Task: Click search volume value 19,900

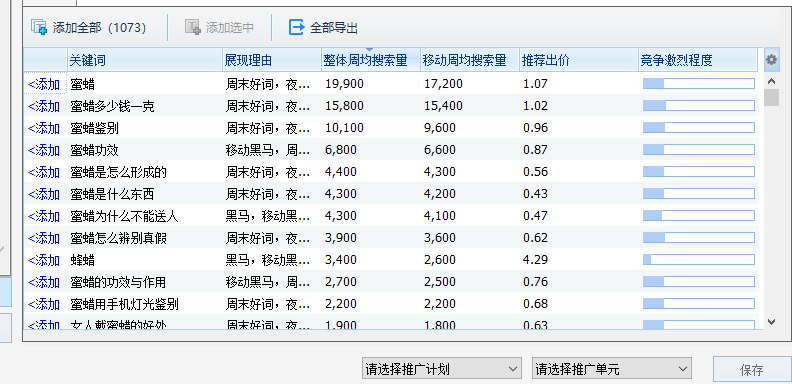Action: pos(344,84)
